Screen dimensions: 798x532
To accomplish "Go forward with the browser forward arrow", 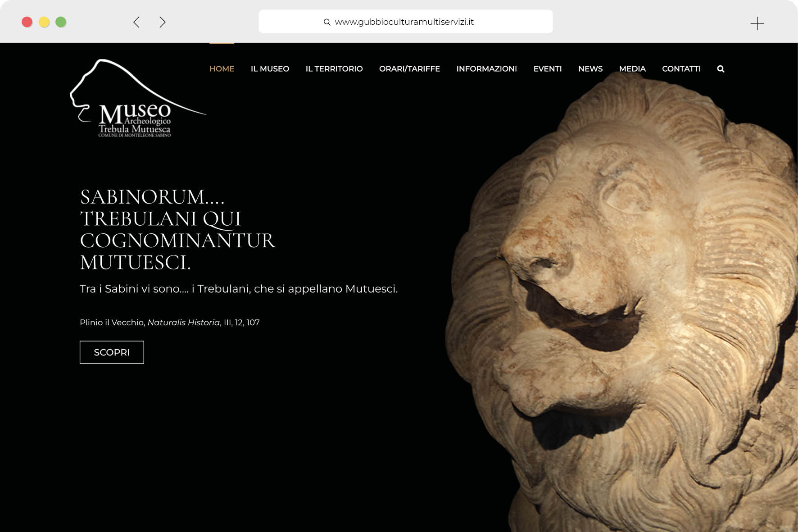I will click(163, 22).
